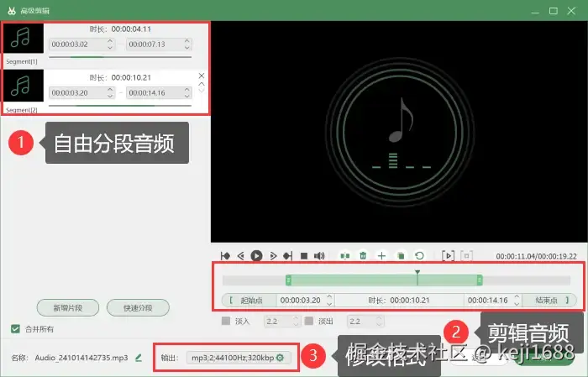Set end point with 结束点 button
Screen dimensions: 588x377
(549, 301)
